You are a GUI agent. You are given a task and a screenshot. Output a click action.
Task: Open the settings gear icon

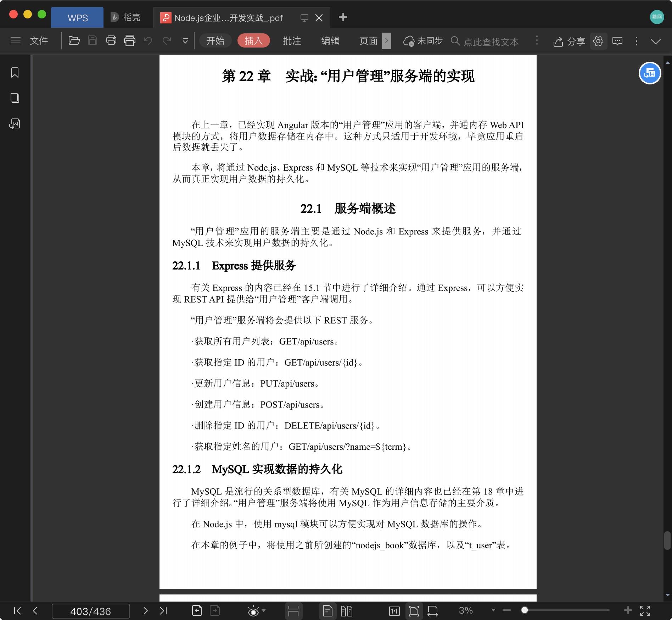tap(598, 41)
